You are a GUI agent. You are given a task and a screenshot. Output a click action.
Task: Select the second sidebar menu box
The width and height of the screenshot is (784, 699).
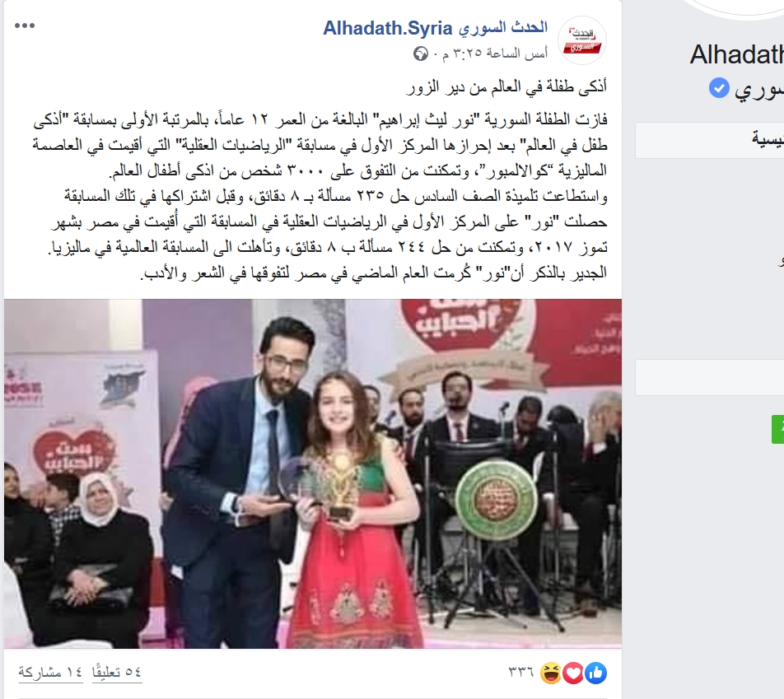point(710,378)
